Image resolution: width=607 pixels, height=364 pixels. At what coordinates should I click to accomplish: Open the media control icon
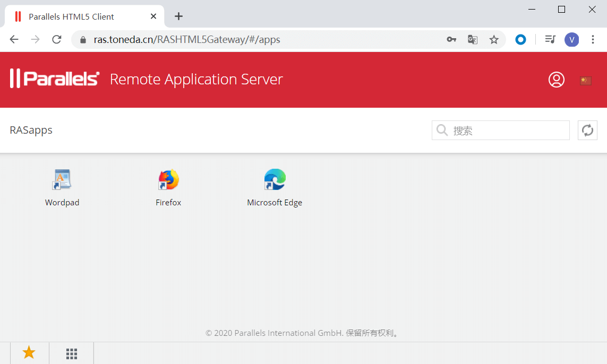pyautogui.click(x=550, y=39)
